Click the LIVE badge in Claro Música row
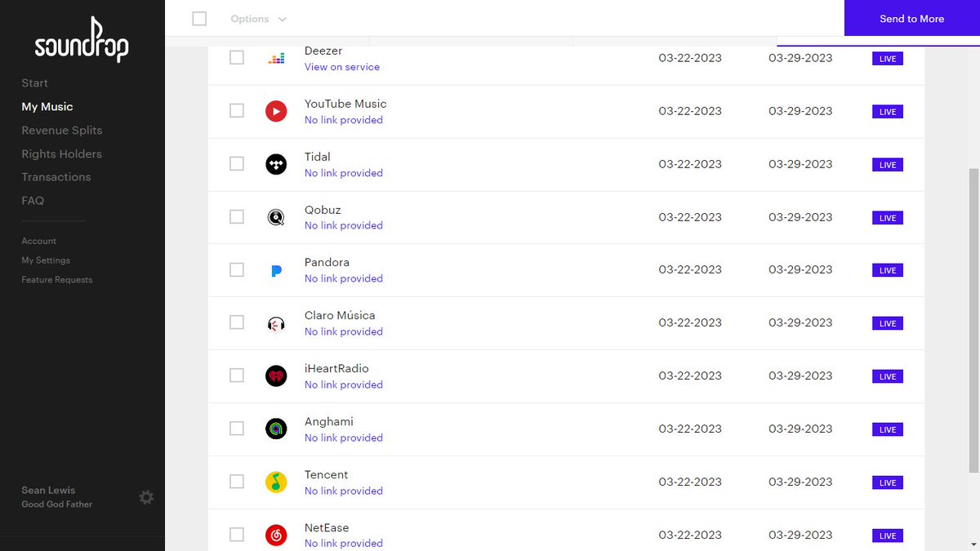This screenshot has height=551, width=980. [888, 323]
